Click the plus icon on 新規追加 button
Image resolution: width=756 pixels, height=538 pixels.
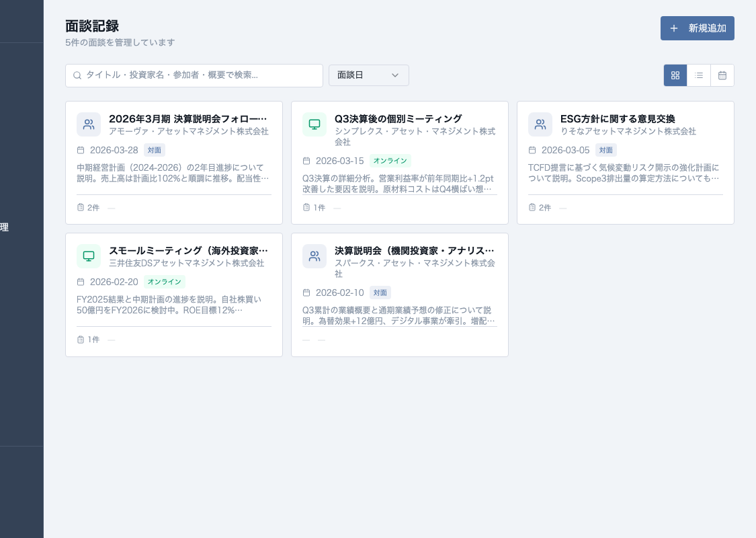[x=674, y=28]
